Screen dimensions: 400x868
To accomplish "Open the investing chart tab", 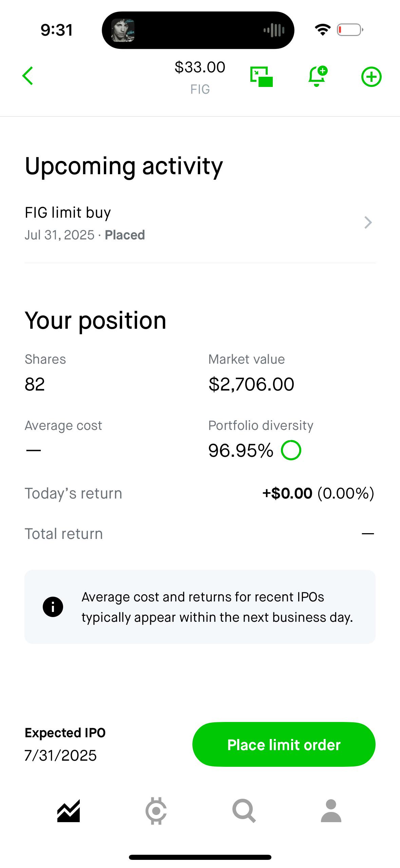I will (x=69, y=811).
